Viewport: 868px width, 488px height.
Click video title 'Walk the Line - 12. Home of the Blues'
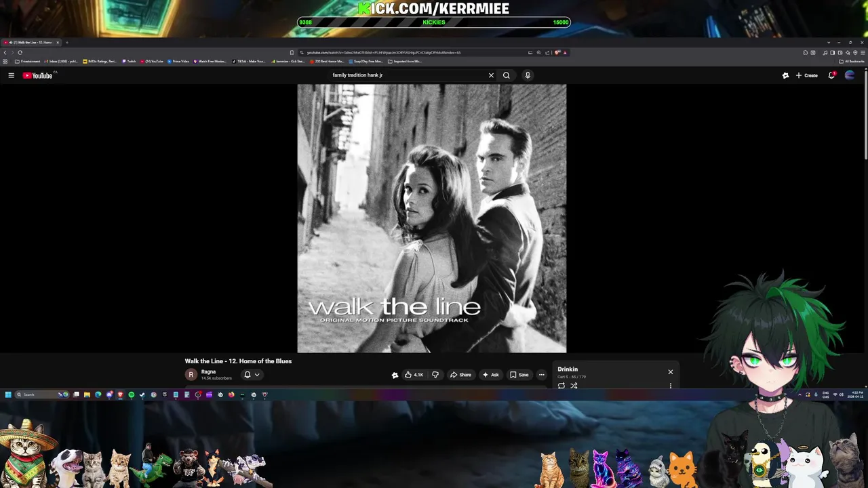238,361
